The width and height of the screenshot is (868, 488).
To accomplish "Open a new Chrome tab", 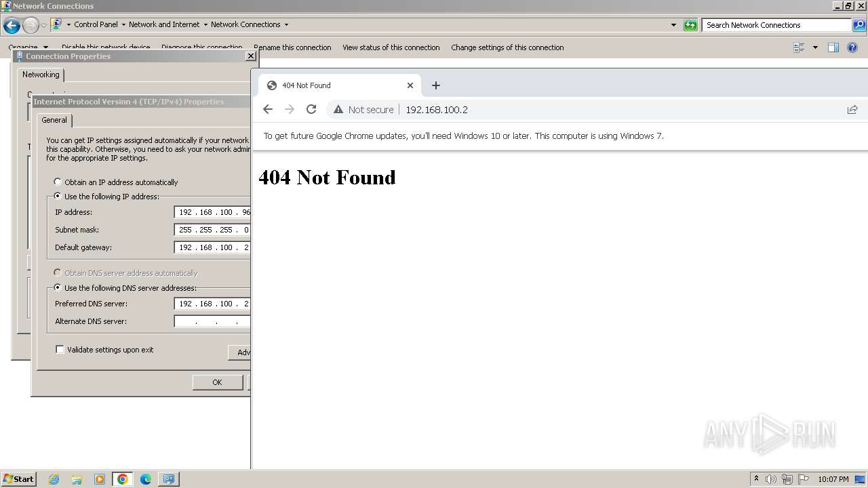I will click(x=436, y=85).
